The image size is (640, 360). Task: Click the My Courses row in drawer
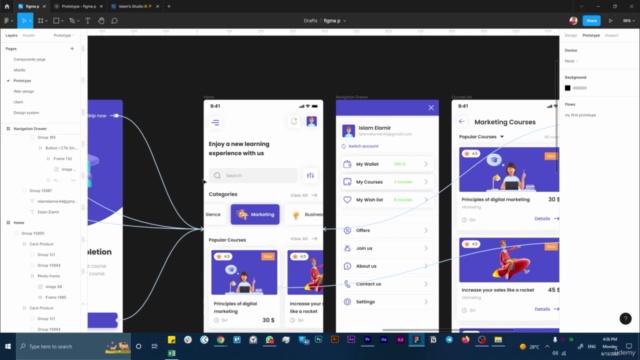387,182
